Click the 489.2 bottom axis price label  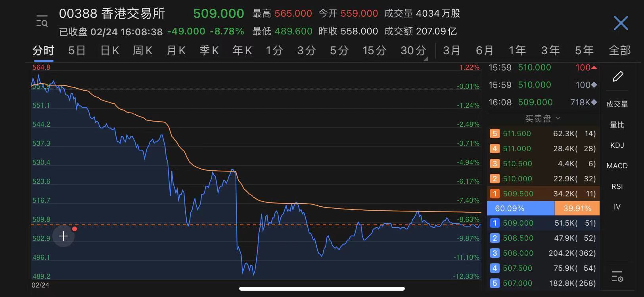(41, 276)
